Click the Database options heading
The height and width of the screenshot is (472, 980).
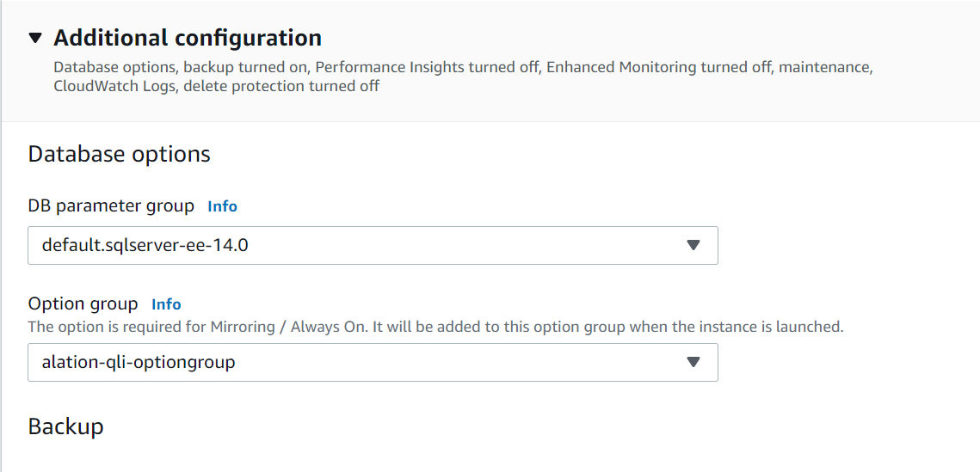pos(120,154)
